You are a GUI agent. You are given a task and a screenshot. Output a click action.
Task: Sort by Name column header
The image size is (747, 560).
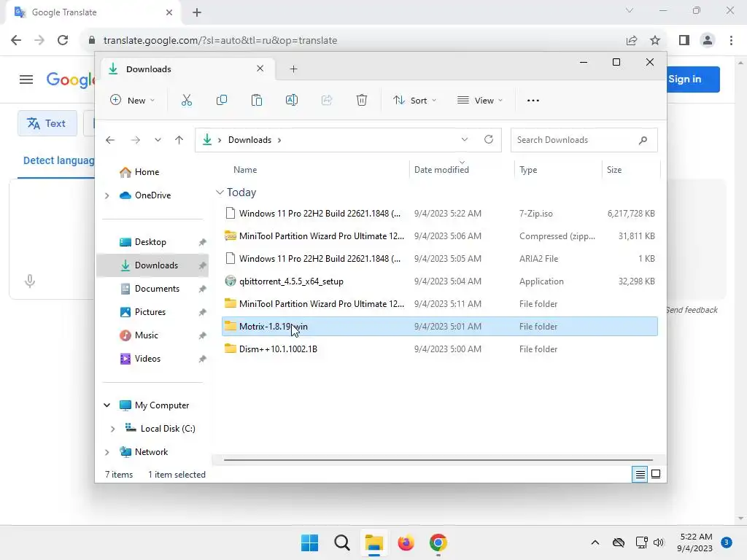pyautogui.click(x=245, y=169)
